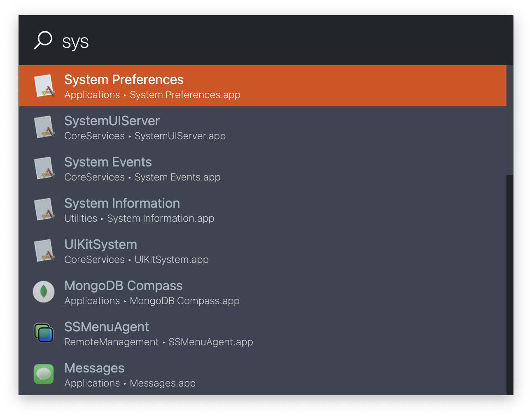
Task: Click the SSMenuAgent screens icon
Action: pos(44,333)
